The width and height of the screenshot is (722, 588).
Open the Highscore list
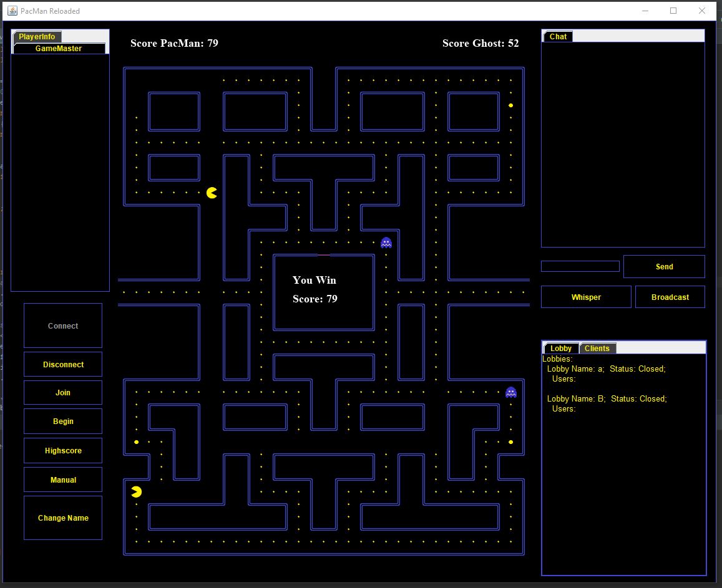(x=62, y=450)
